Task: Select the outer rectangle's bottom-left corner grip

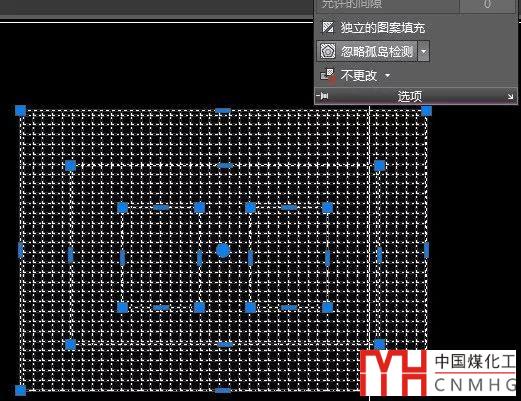Action: tap(21, 390)
